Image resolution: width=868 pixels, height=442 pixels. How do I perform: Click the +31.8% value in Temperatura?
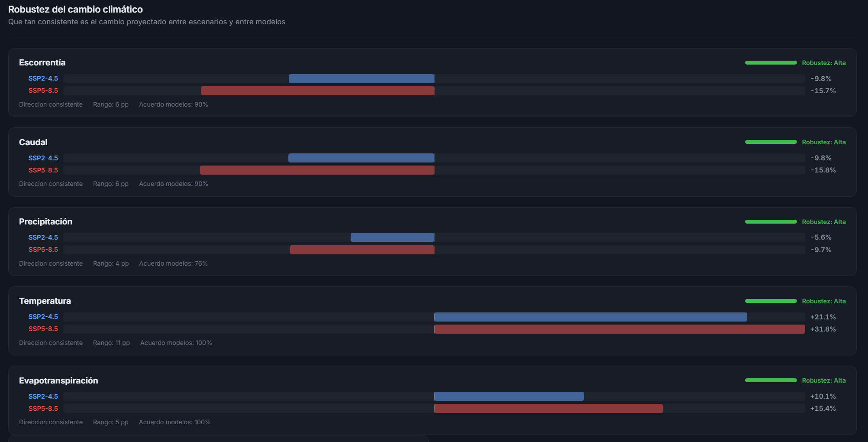823,329
